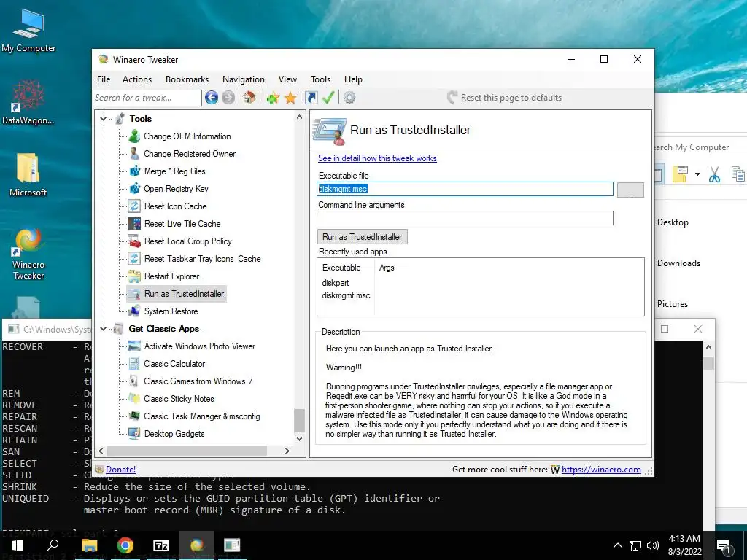The width and height of the screenshot is (747, 560).
Task: Open Downloads in My Computer window
Action: pyautogui.click(x=678, y=263)
